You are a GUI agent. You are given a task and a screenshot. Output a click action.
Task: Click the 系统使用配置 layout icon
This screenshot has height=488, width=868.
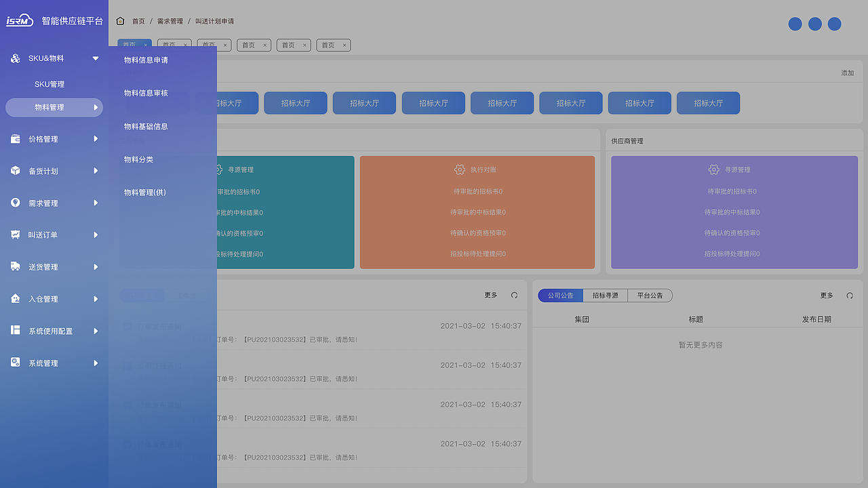point(15,330)
